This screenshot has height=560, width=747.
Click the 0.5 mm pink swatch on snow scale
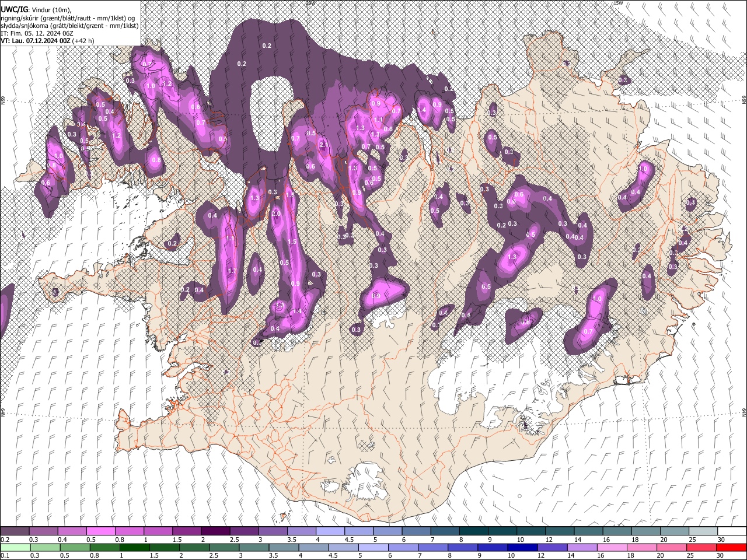pos(101,531)
